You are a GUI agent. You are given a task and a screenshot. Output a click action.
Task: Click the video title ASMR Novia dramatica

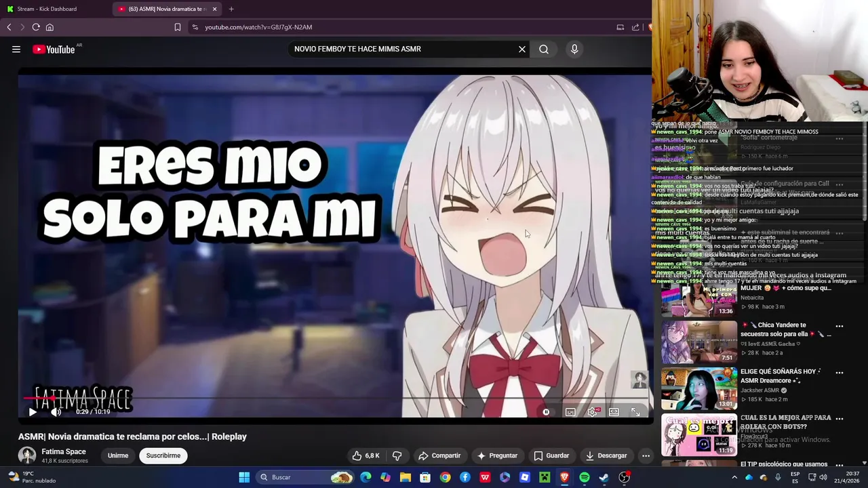point(132,436)
